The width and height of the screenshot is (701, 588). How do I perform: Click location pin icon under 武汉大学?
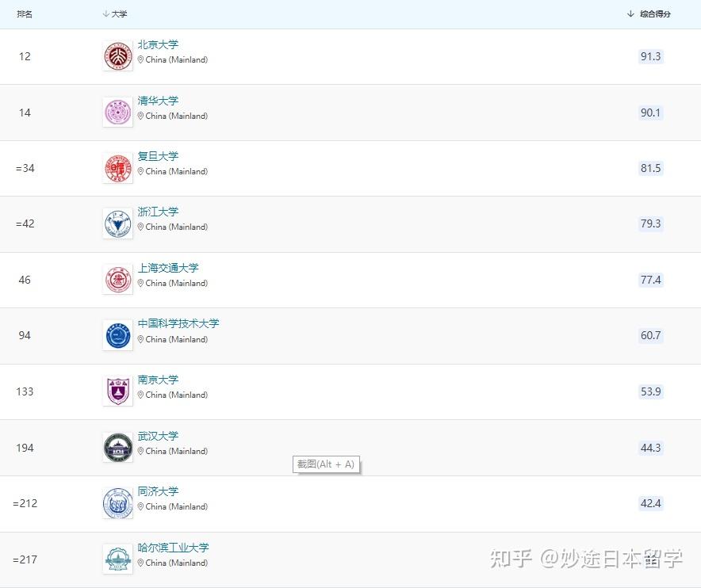(x=140, y=451)
